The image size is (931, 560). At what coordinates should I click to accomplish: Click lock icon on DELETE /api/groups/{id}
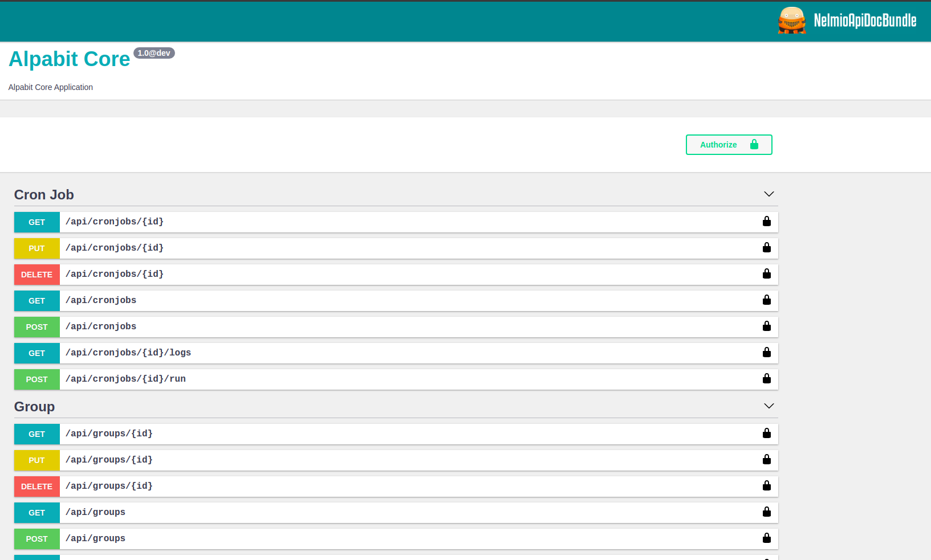click(767, 485)
